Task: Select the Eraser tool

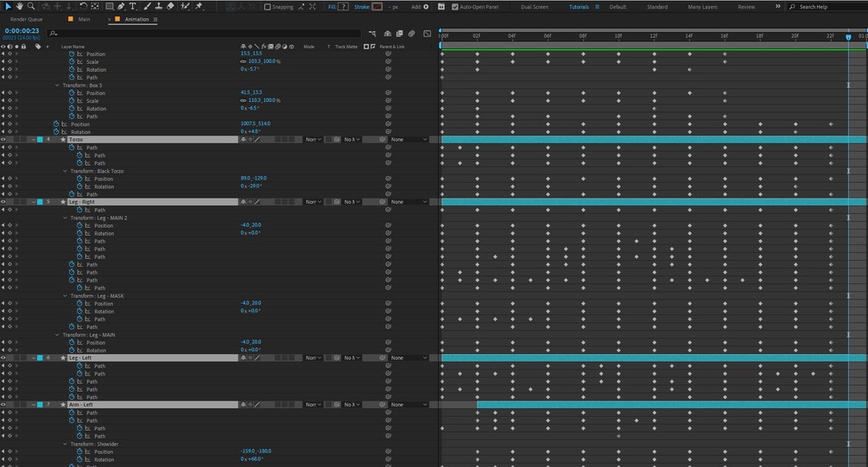Action: [170, 6]
